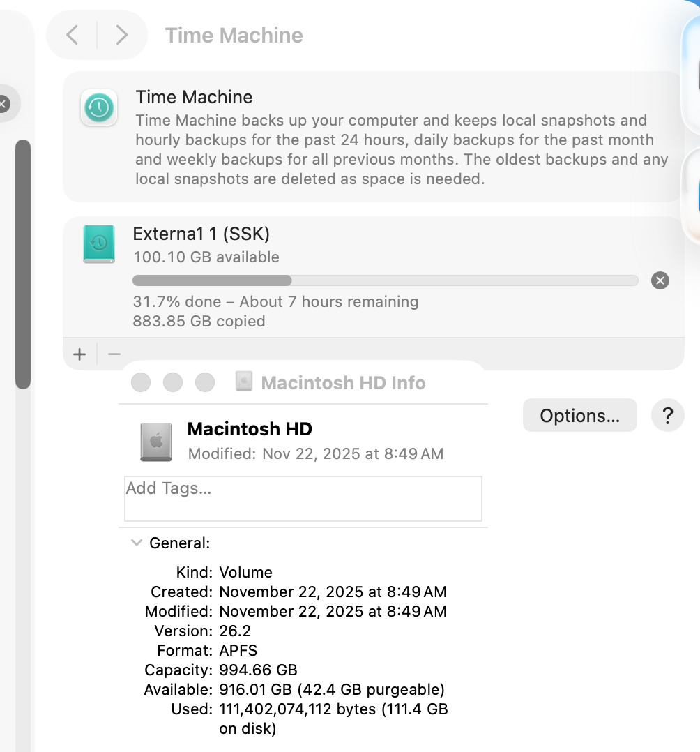Click the backup progress bar
This screenshot has width=700, height=752.
point(385,280)
